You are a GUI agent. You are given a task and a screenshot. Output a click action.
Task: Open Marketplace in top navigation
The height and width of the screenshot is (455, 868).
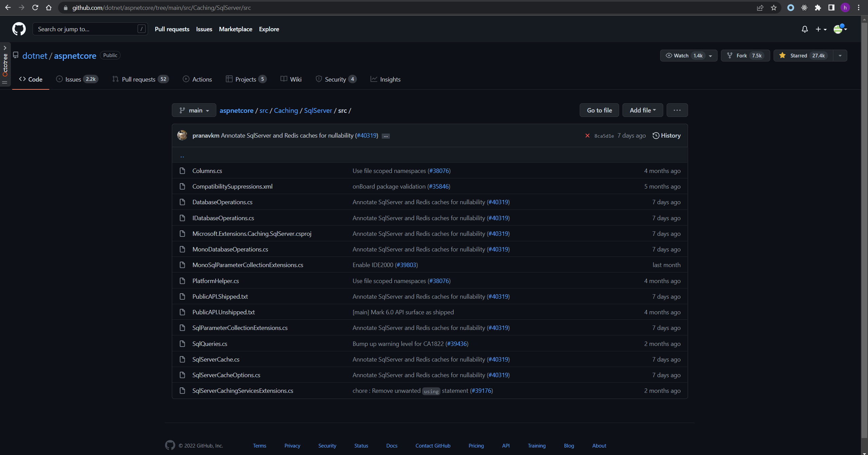(236, 29)
